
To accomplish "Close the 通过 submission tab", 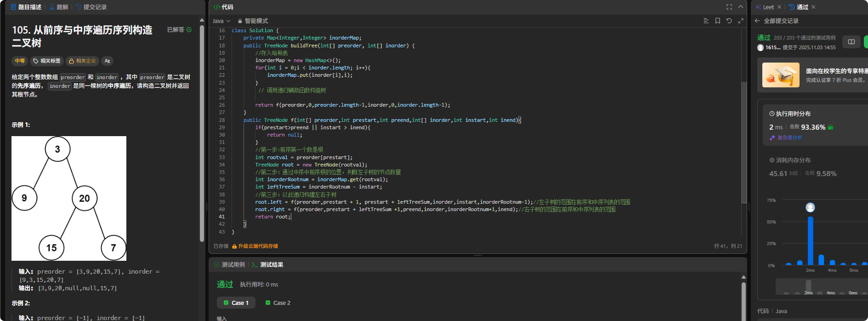I will 813,7.
